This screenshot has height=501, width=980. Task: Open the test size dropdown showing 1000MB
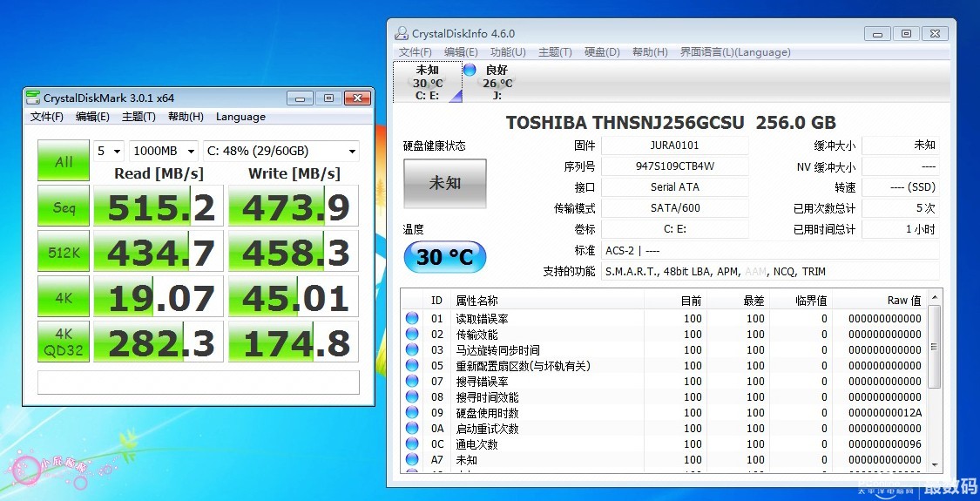(x=165, y=151)
